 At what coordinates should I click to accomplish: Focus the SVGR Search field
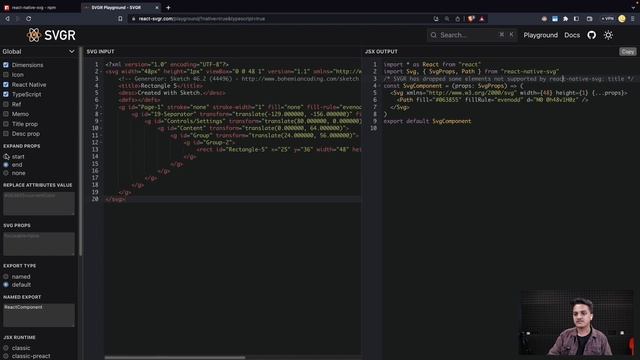click(472, 35)
